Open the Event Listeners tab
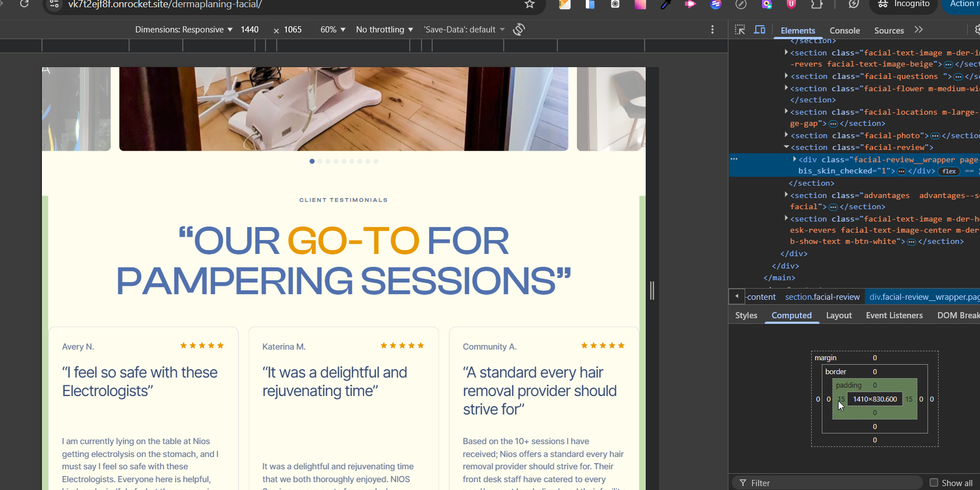Screen dimensions: 980x490 pos(894,315)
